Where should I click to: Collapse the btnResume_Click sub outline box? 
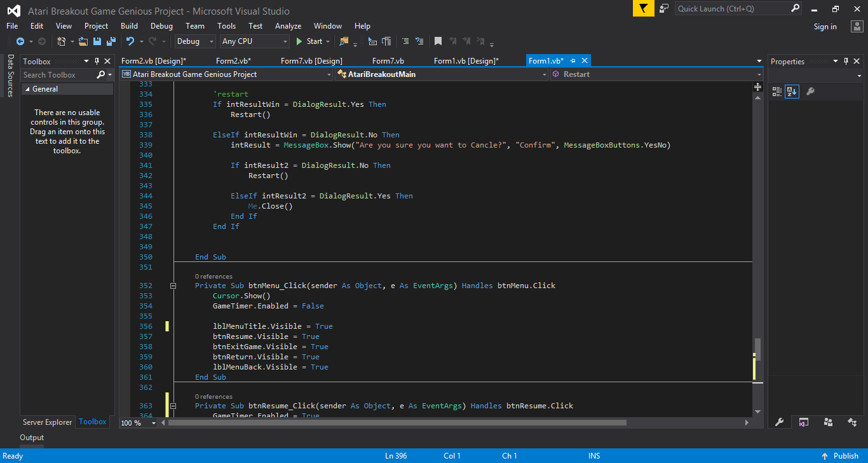tap(173, 406)
